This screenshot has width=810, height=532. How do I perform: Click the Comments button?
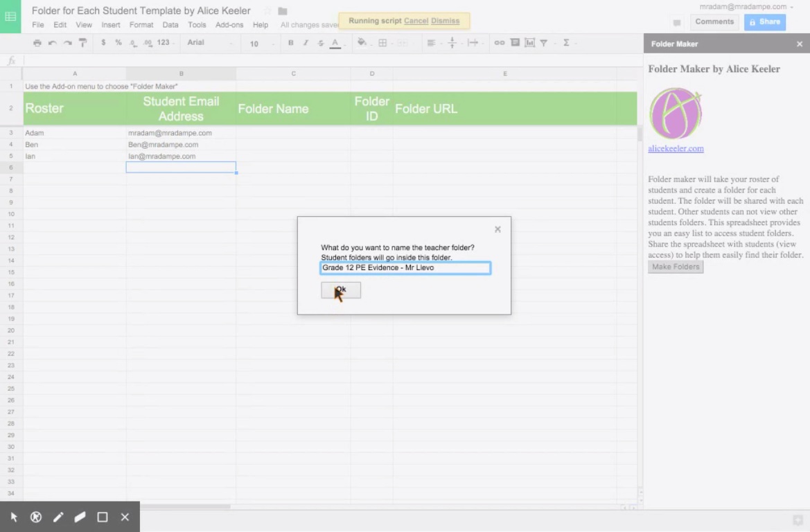(x=714, y=21)
